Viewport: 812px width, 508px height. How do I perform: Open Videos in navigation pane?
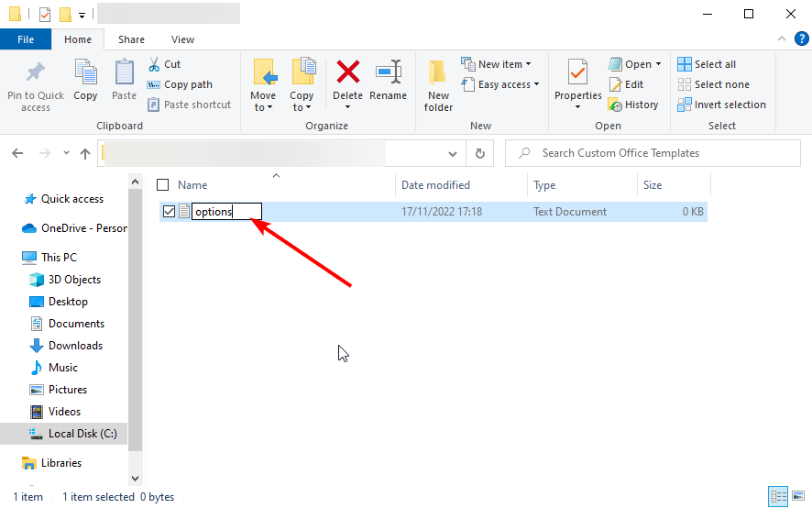click(55, 412)
